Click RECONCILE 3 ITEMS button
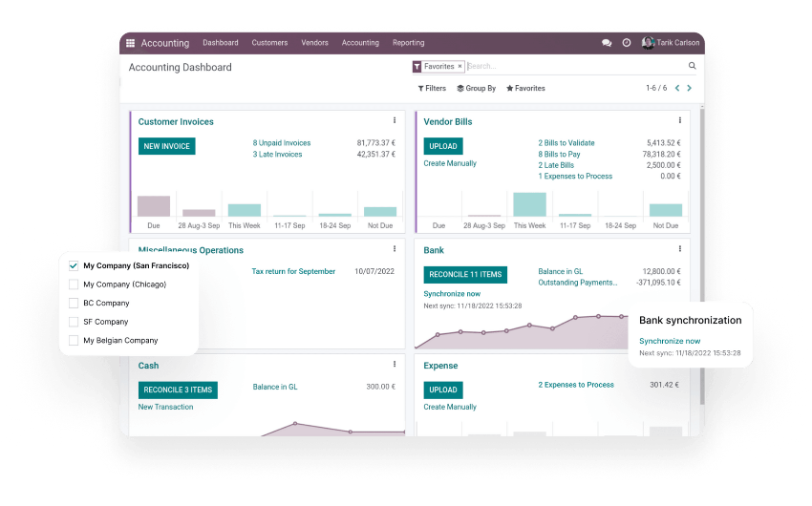 click(x=178, y=390)
